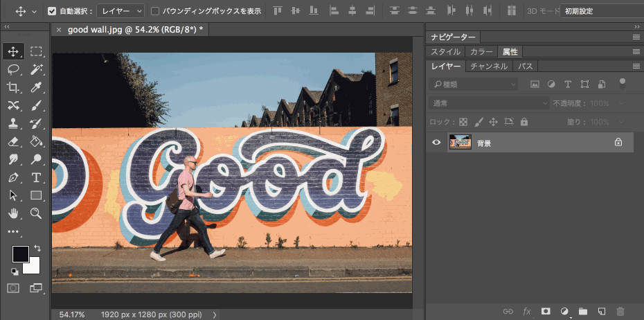644x320 pixels.
Task: Uncheck the 自動選択 checkbox
Action: click(x=52, y=11)
